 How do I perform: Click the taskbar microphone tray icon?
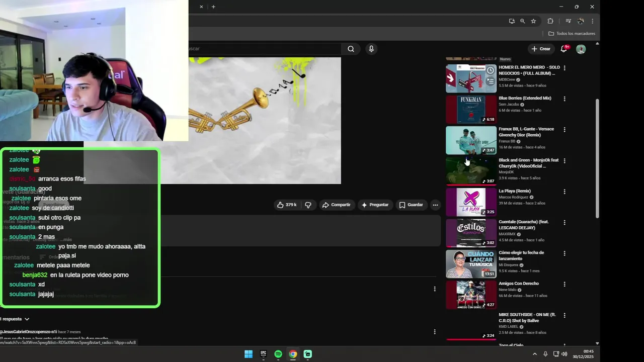tap(545, 354)
